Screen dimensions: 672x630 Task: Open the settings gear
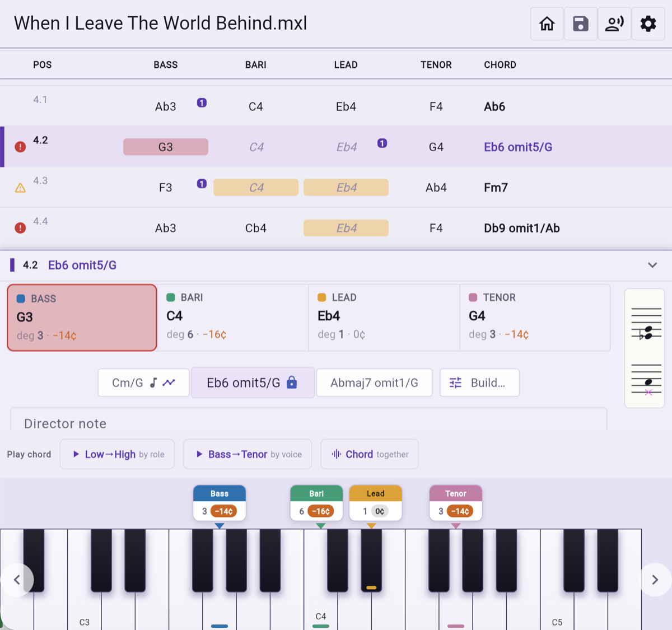(x=648, y=24)
